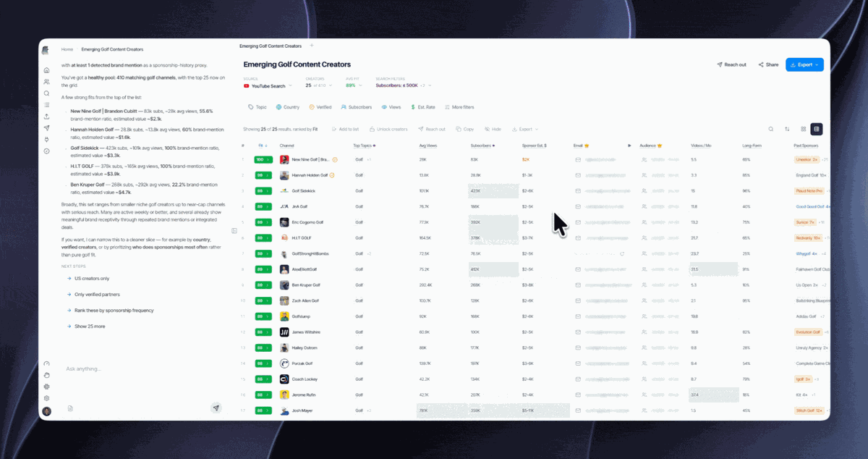868x459 pixels.
Task: Click the email envelope icon for H.I.T GOLF
Action: pos(577,237)
